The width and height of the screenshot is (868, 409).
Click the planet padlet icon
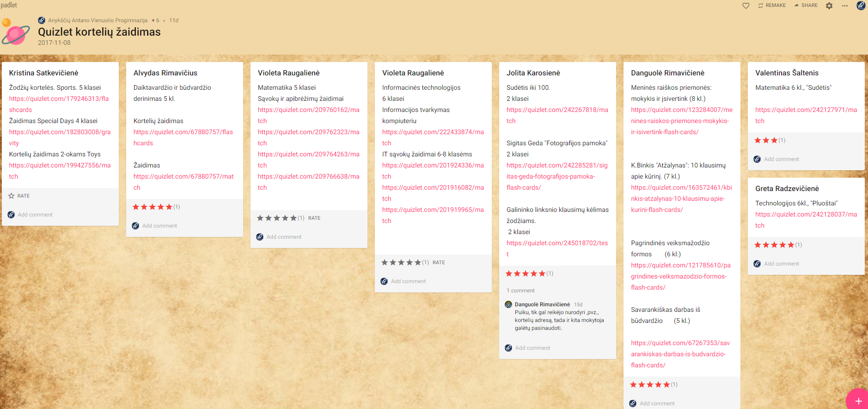(15, 32)
